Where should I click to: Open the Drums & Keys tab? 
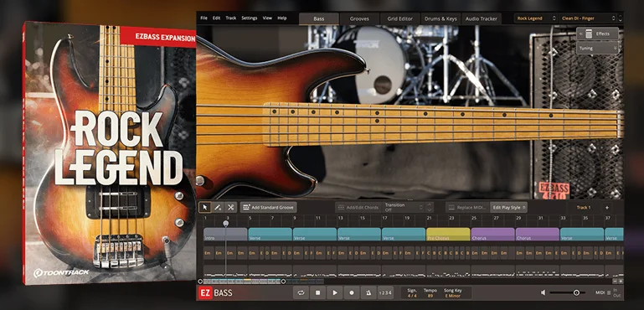(440, 18)
